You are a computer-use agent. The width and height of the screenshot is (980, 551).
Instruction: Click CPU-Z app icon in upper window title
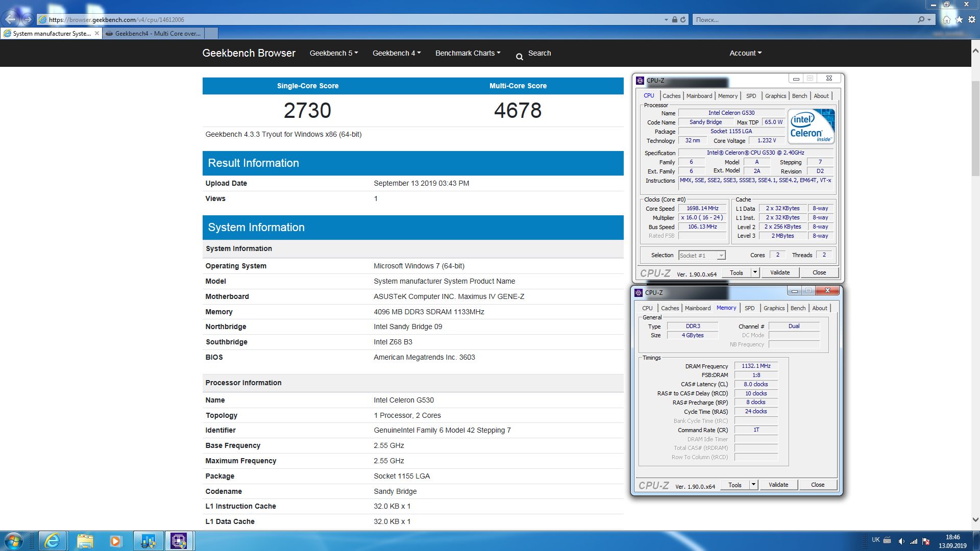(x=640, y=80)
